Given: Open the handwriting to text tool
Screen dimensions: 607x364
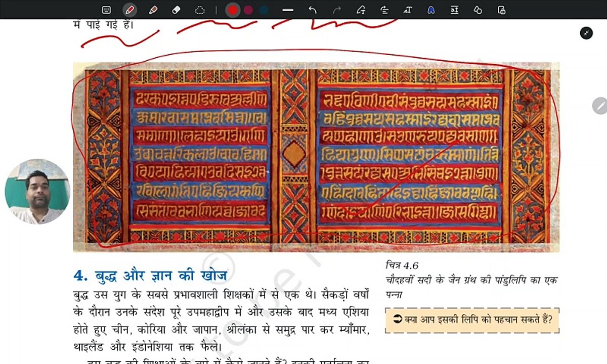Looking at the screenshot, I should click(x=407, y=10).
